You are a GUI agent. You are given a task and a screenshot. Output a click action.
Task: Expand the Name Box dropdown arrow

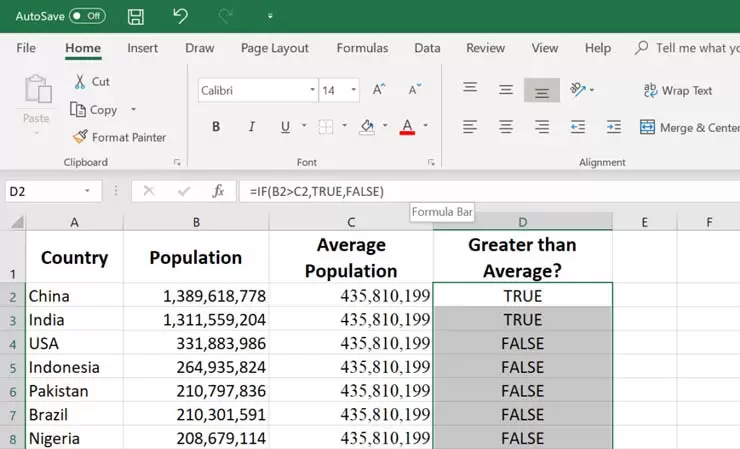pyautogui.click(x=88, y=191)
